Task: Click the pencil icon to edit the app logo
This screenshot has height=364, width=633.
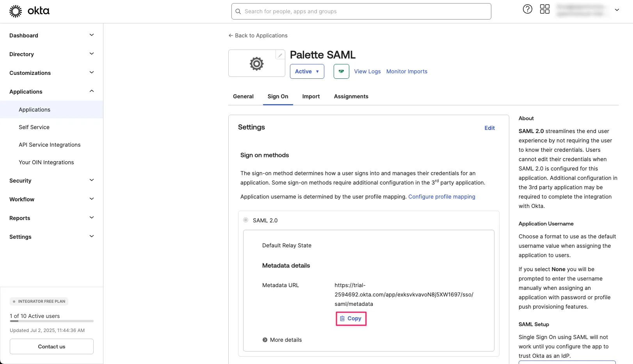Action: click(279, 55)
